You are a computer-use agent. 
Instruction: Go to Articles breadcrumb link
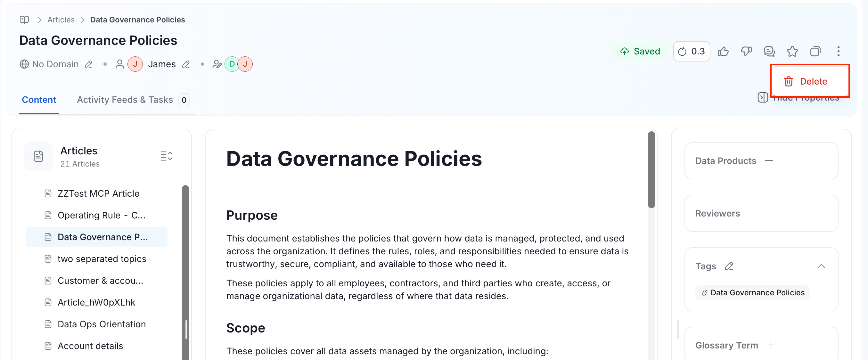61,20
